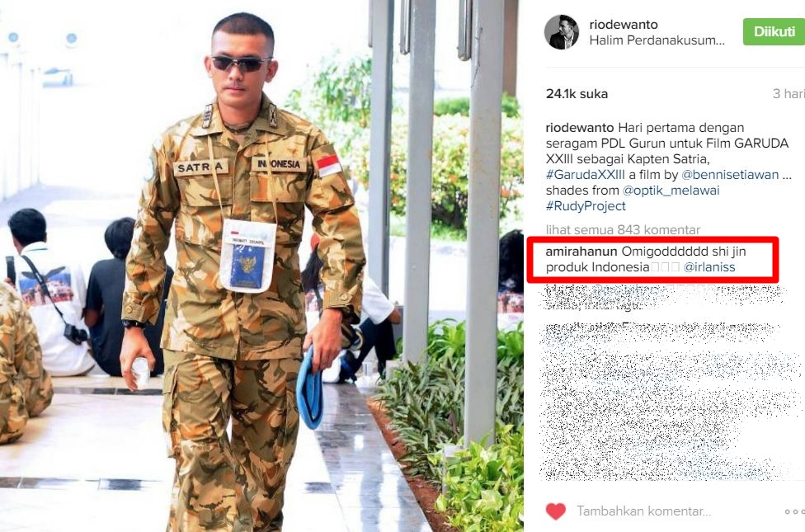Open commenter amirahanun's profile
Image resolution: width=805 pixels, height=532 pixels.
[x=581, y=251]
